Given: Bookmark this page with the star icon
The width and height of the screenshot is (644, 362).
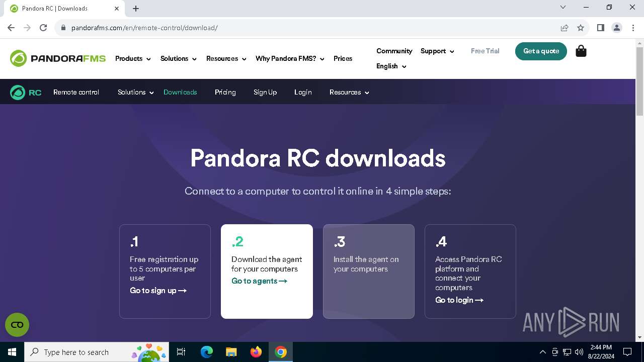Looking at the screenshot, I should (581, 28).
